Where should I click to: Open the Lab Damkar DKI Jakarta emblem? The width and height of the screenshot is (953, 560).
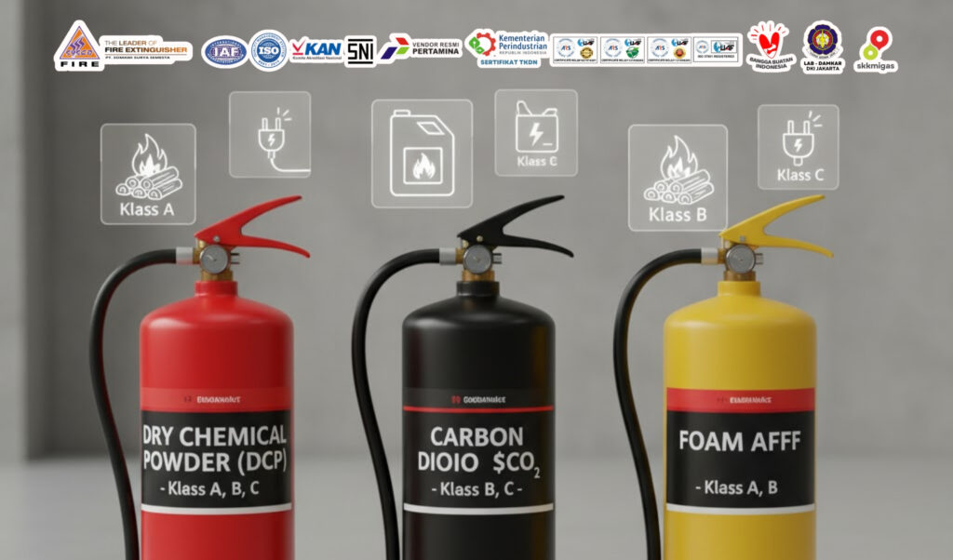point(823,47)
